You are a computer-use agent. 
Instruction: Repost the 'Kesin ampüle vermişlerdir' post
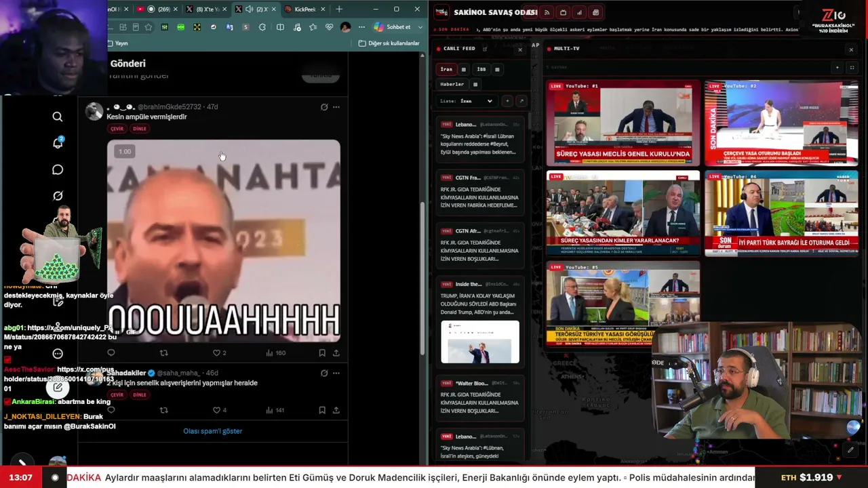click(x=163, y=352)
